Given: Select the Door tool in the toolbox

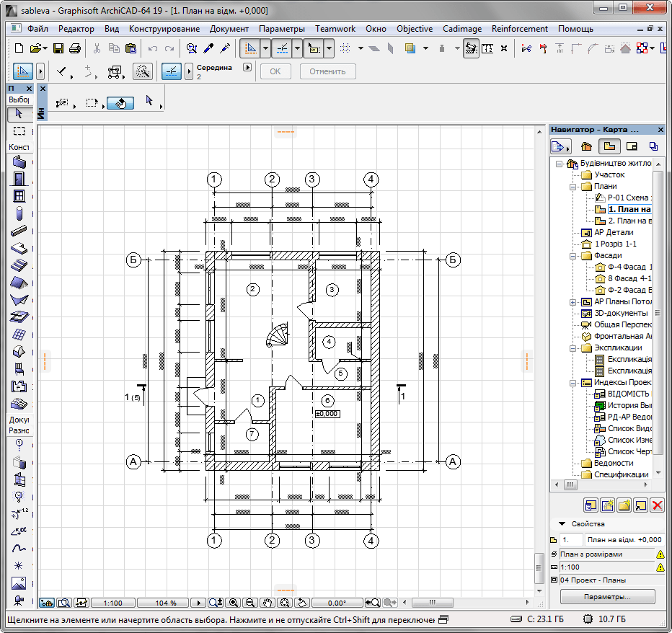Looking at the screenshot, I should pos(19,179).
